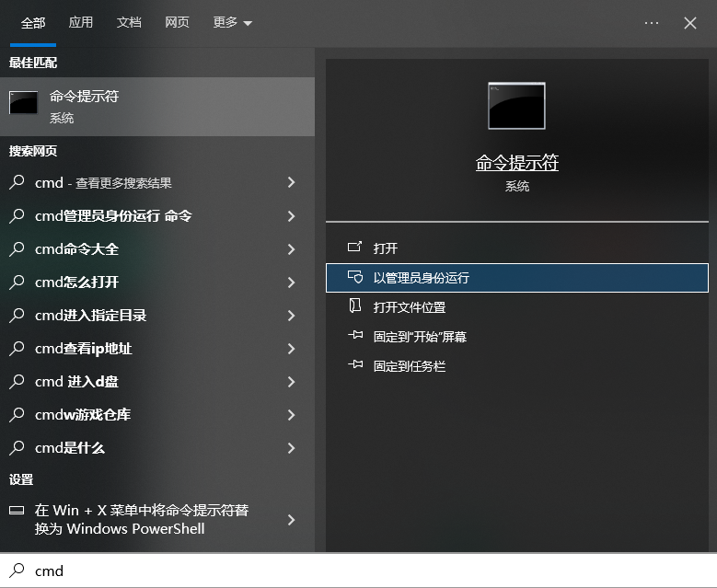The height and width of the screenshot is (588, 717).
Task: Expand arrow for cmd - 查看更多搜索结果
Action: [x=291, y=182]
